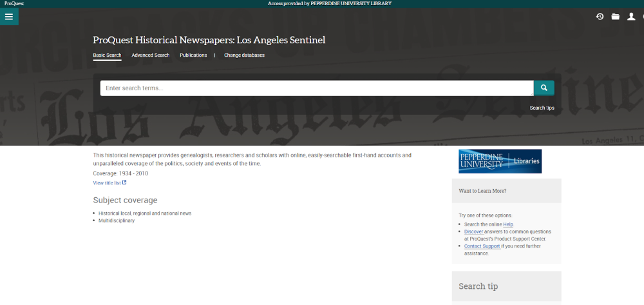Click the 'Want to Learn More?' heading
Viewport: 644px width, 305px height.
(482, 191)
